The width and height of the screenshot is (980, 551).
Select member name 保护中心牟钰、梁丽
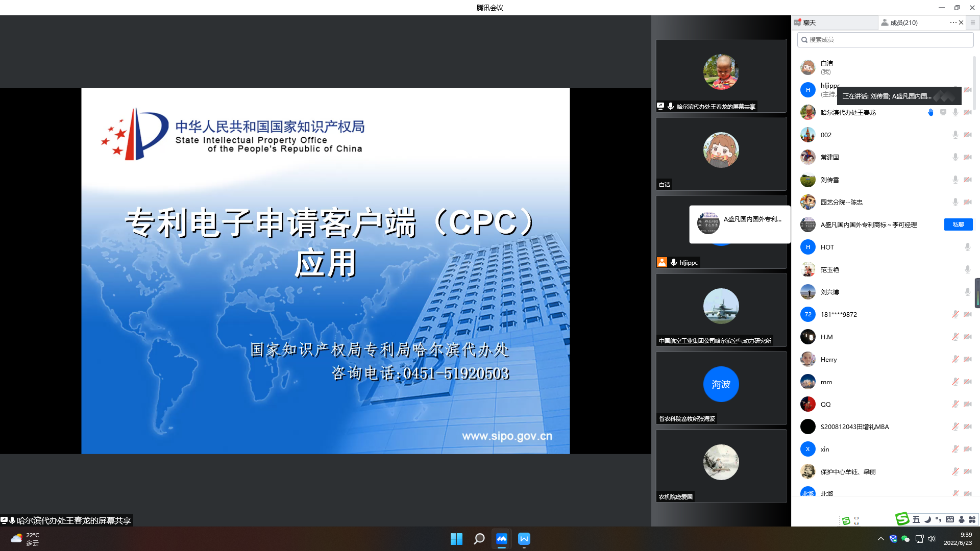pyautogui.click(x=848, y=471)
